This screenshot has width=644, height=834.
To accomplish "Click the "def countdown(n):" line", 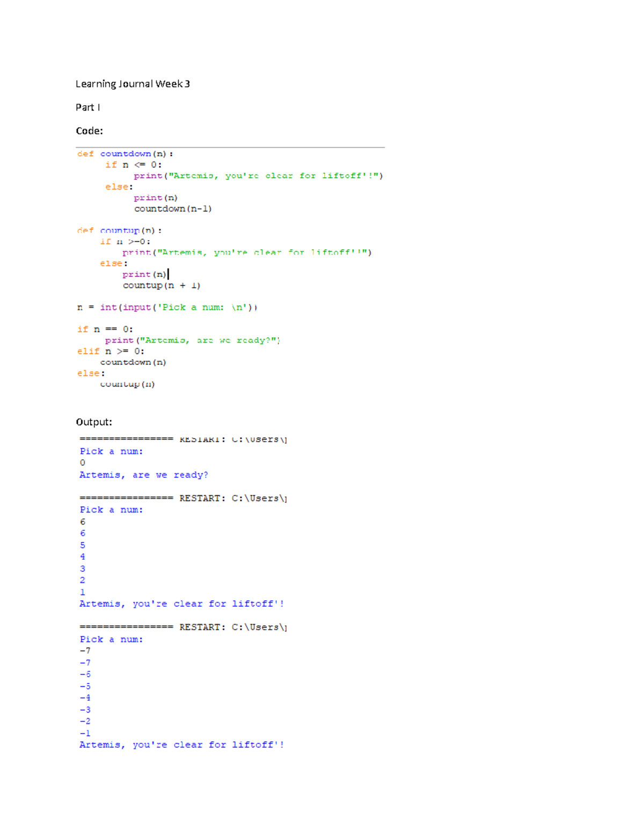I will 125,154.
